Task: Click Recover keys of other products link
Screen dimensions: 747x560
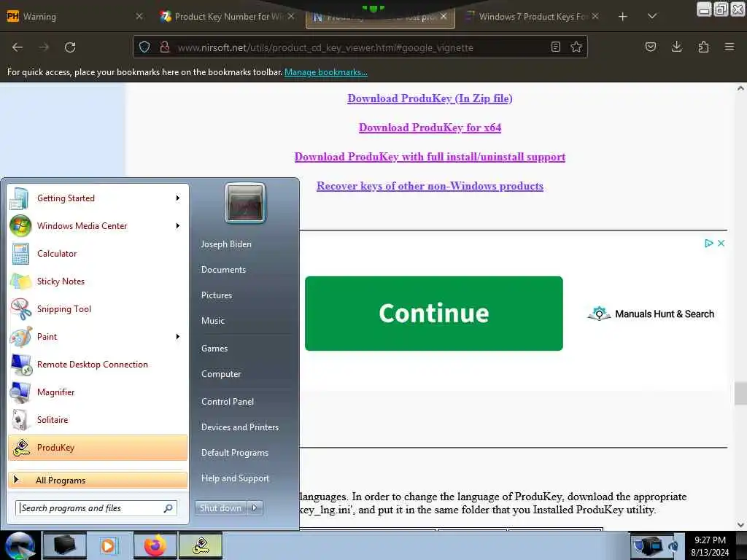Action: 430,186
